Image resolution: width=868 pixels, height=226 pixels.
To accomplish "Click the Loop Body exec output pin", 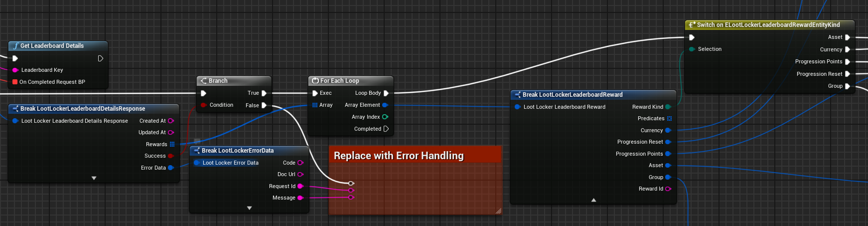I will click(x=386, y=93).
